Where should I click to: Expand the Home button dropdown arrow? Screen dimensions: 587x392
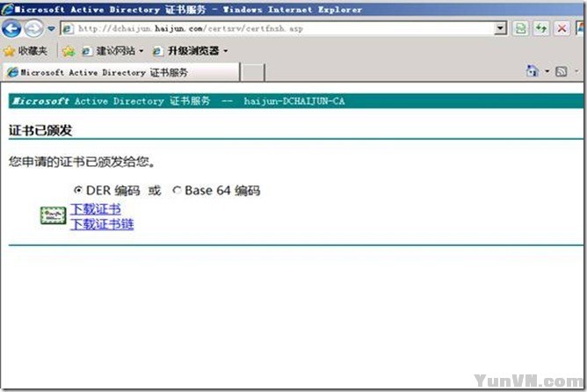(x=547, y=71)
